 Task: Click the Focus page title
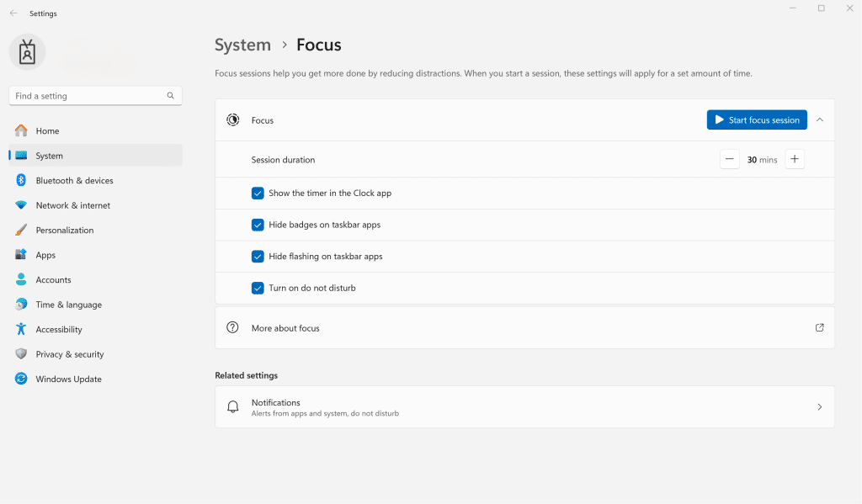(319, 45)
